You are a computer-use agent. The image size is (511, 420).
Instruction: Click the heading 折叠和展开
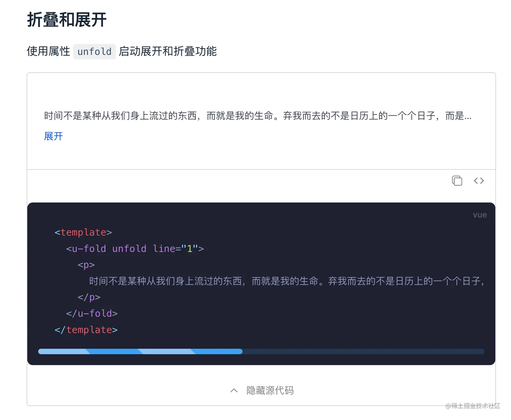(67, 19)
